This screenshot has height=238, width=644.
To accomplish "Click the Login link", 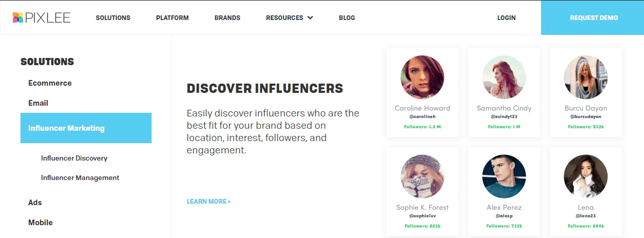I will [x=506, y=18].
